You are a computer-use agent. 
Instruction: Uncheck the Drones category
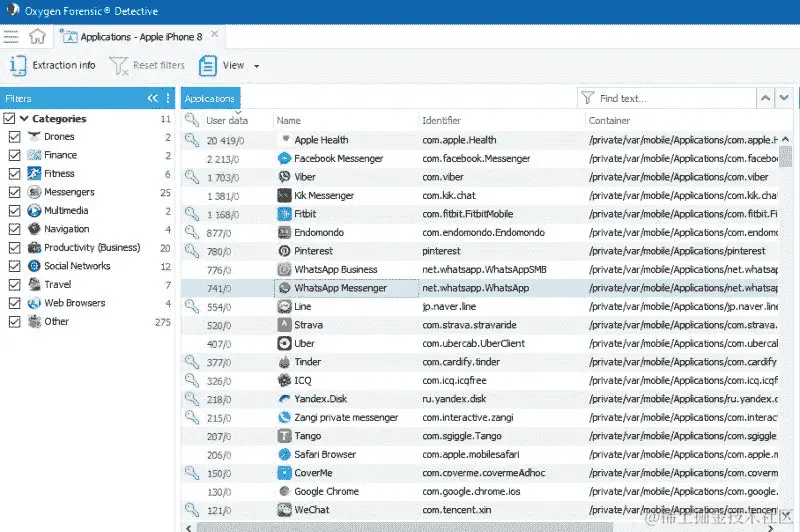pyautogui.click(x=15, y=137)
